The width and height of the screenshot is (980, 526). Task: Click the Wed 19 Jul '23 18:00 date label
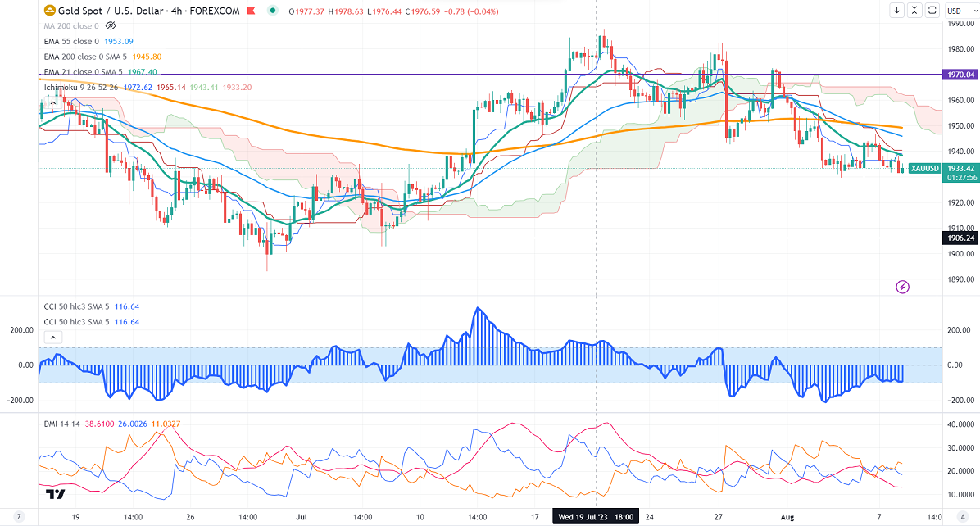[x=596, y=517]
